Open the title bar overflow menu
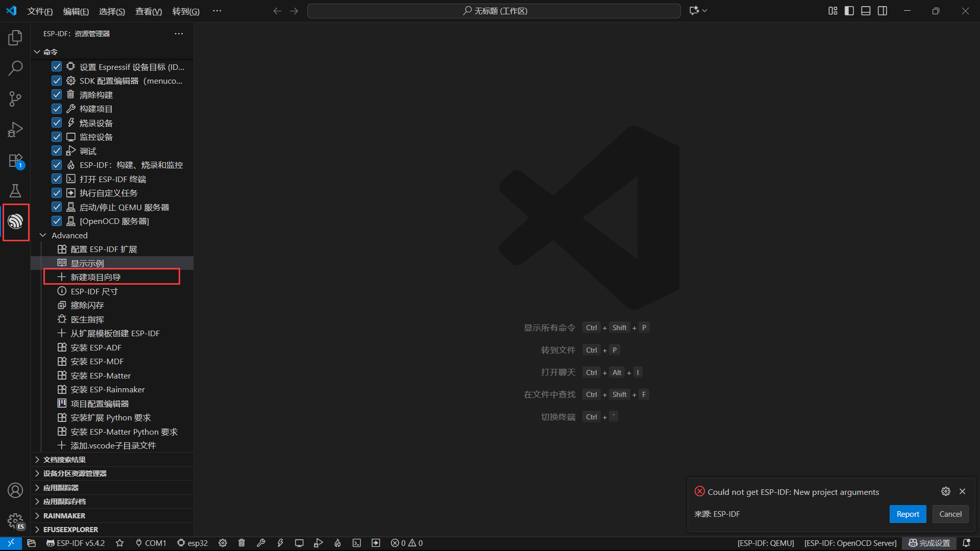 (217, 11)
